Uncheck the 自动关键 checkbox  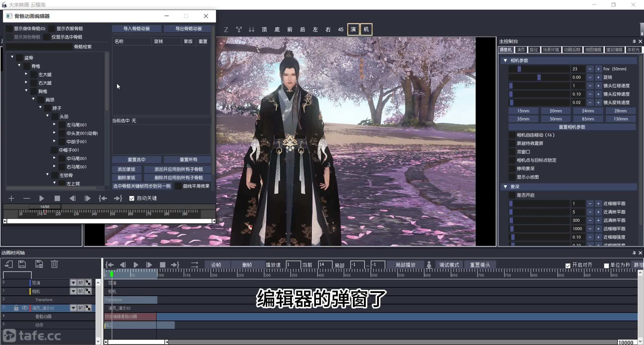click(x=132, y=198)
